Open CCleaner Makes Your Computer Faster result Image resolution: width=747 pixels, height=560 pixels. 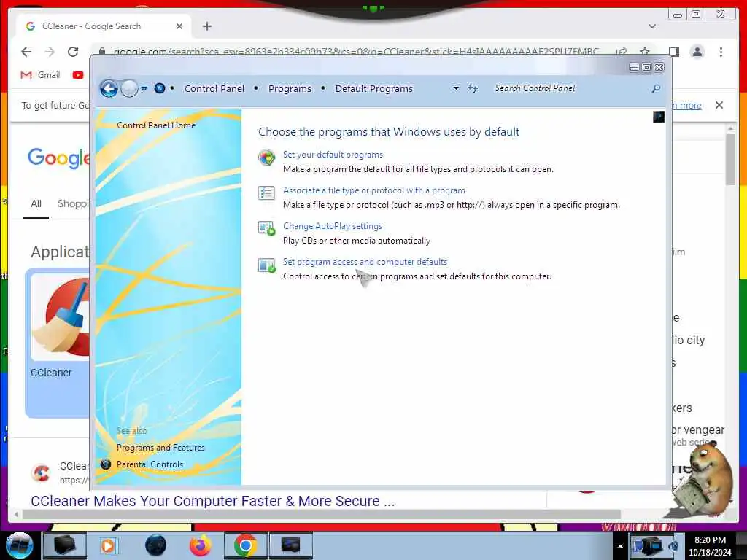click(212, 501)
